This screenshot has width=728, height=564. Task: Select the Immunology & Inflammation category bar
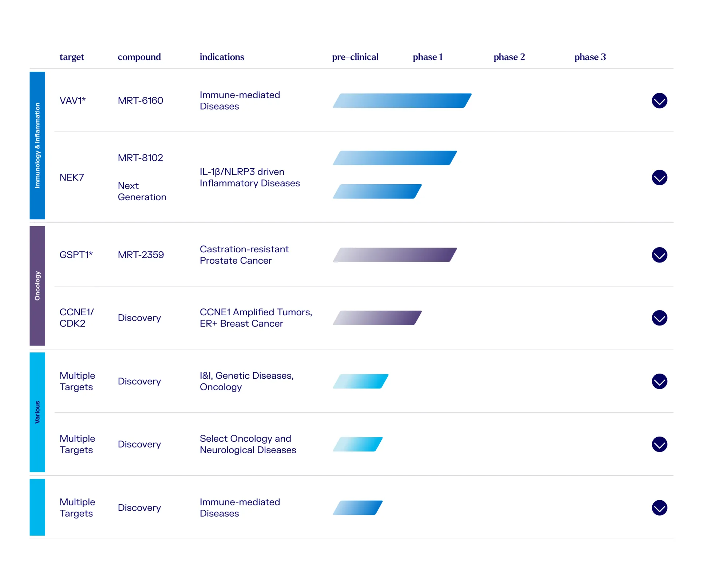coord(37,145)
